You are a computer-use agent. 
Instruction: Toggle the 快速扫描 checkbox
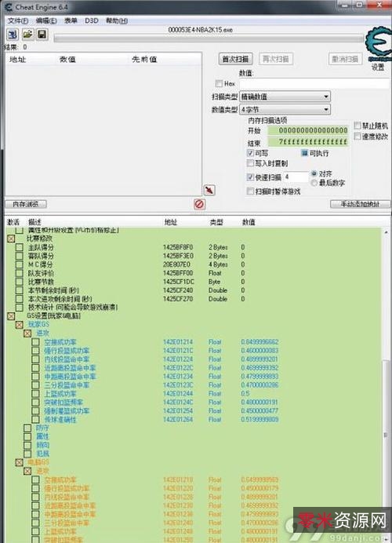pyautogui.click(x=251, y=177)
